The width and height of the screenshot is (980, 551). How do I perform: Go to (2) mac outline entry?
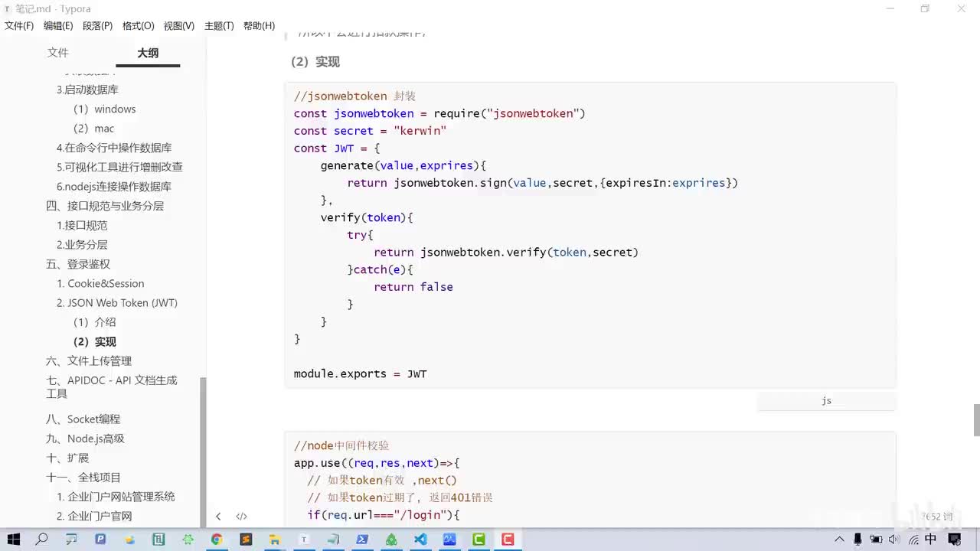click(93, 129)
